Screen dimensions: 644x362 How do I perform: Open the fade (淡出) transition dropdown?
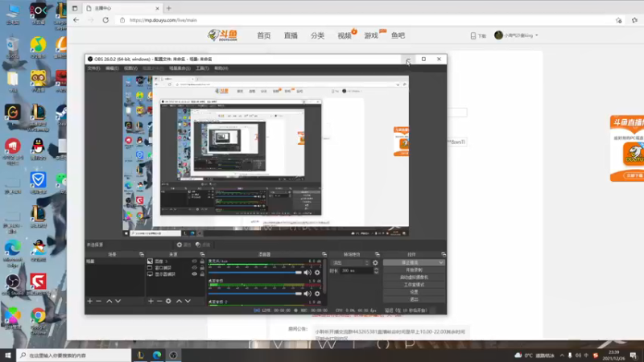[x=350, y=263]
